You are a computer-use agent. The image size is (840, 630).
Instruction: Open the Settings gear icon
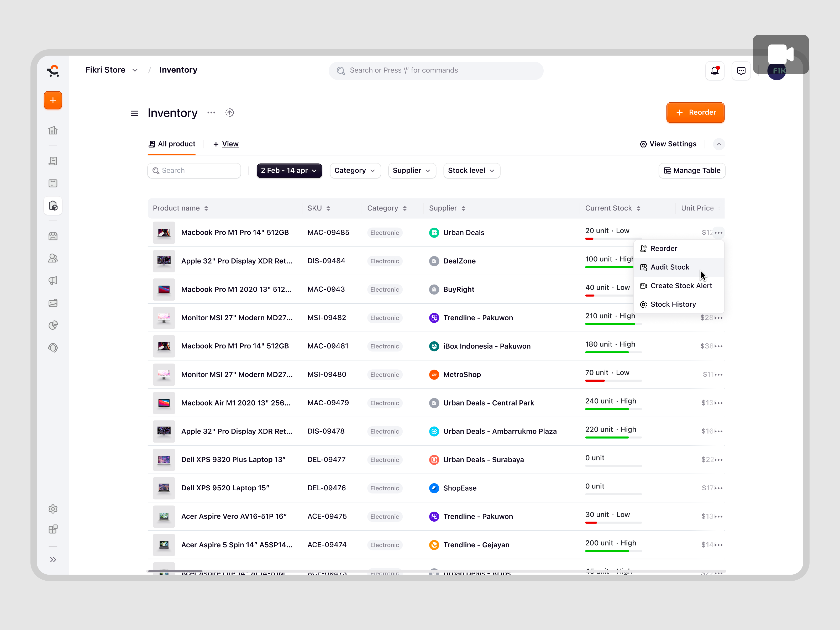(53, 509)
